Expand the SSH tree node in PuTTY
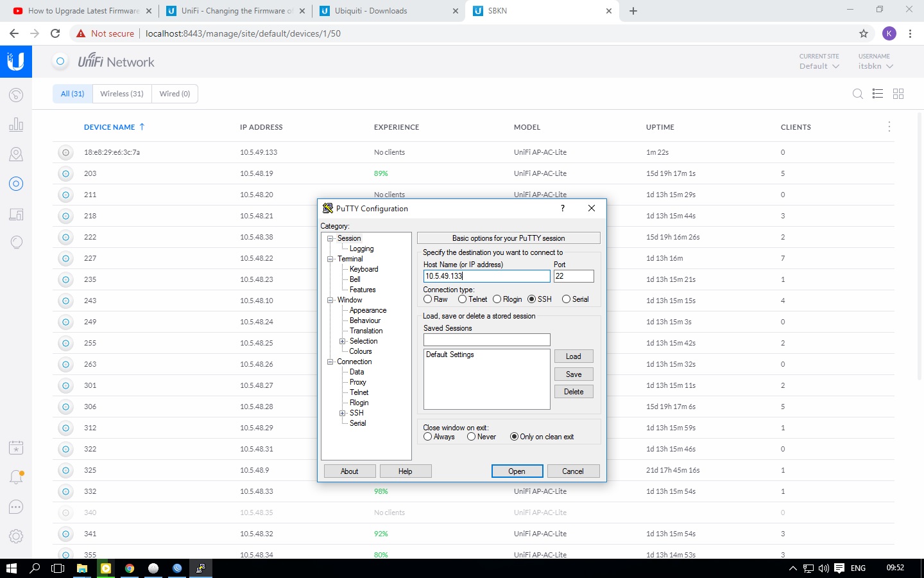This screenshot has width=924, height=578. point(343,413)
